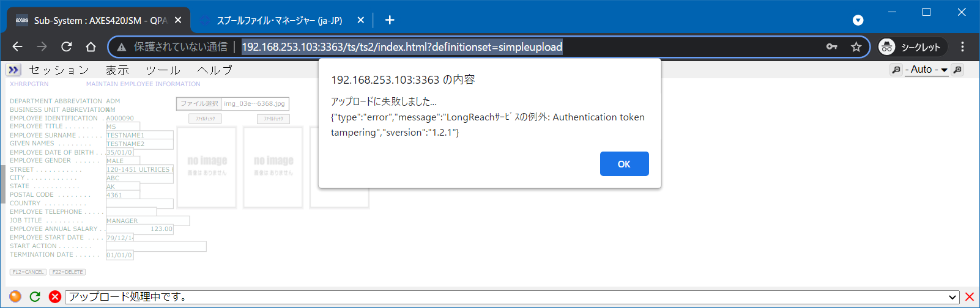The image size is (980, 308).
Task: Click the first no image thumbnail
Action: pos(207,167)
